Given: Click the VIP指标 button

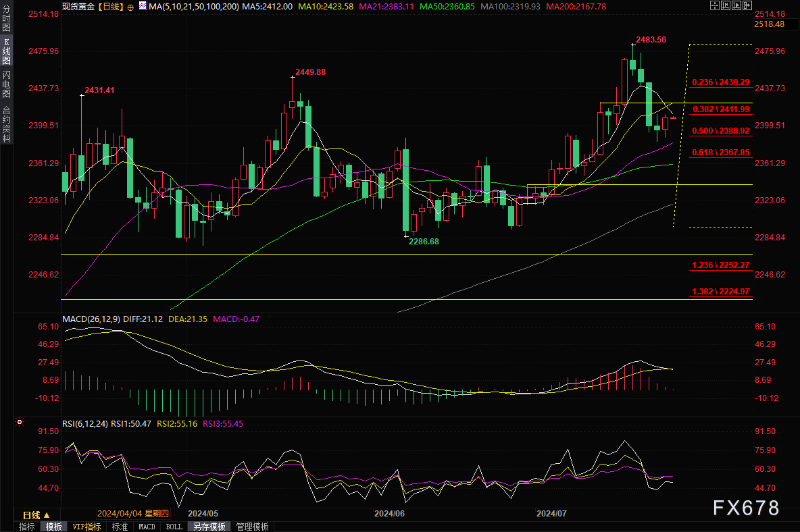Looking at the screenshot, I should tap(86, 527).
